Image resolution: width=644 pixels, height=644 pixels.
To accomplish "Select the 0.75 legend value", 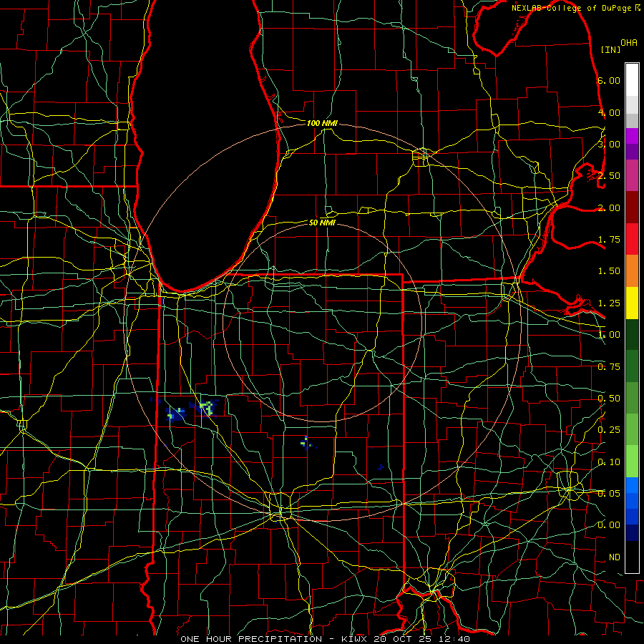I will pyautogui.click(x=609, y=367).
